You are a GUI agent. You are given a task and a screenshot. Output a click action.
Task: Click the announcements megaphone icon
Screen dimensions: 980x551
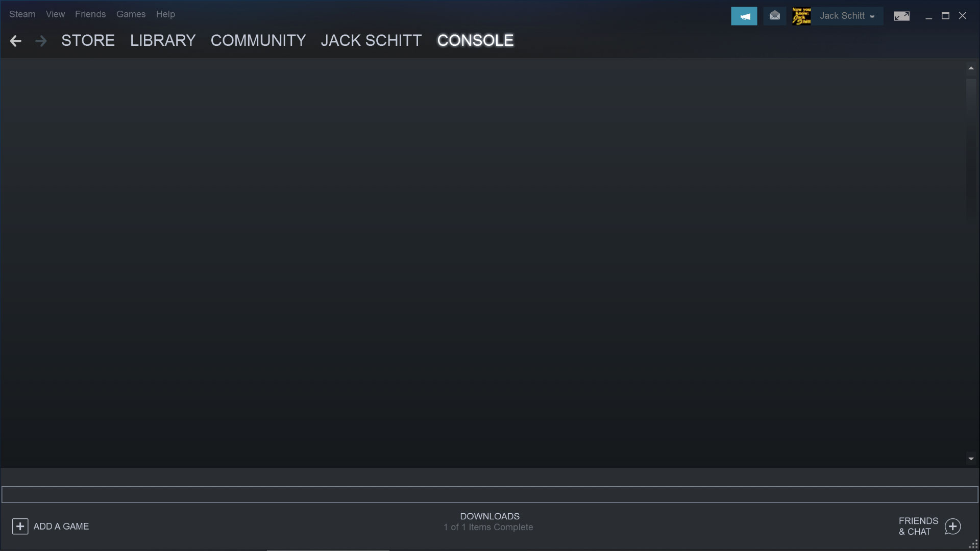744,16
